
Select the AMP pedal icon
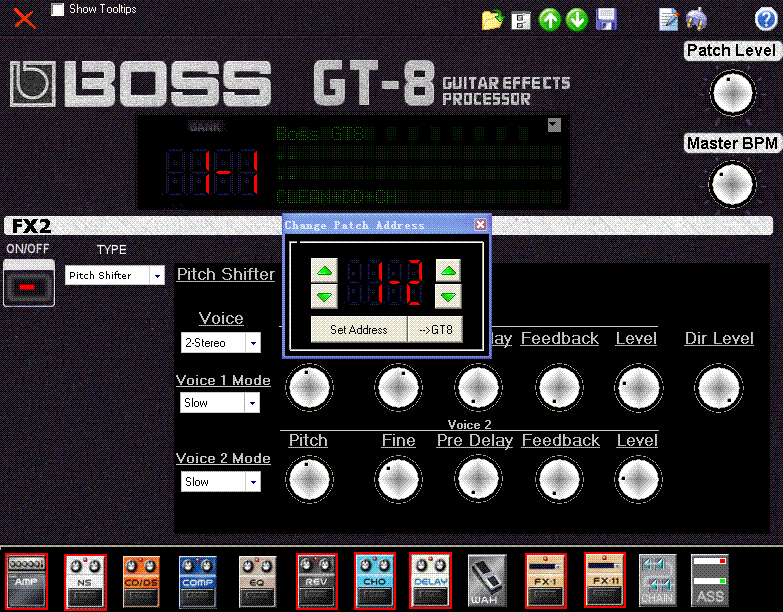coord(26,581)
